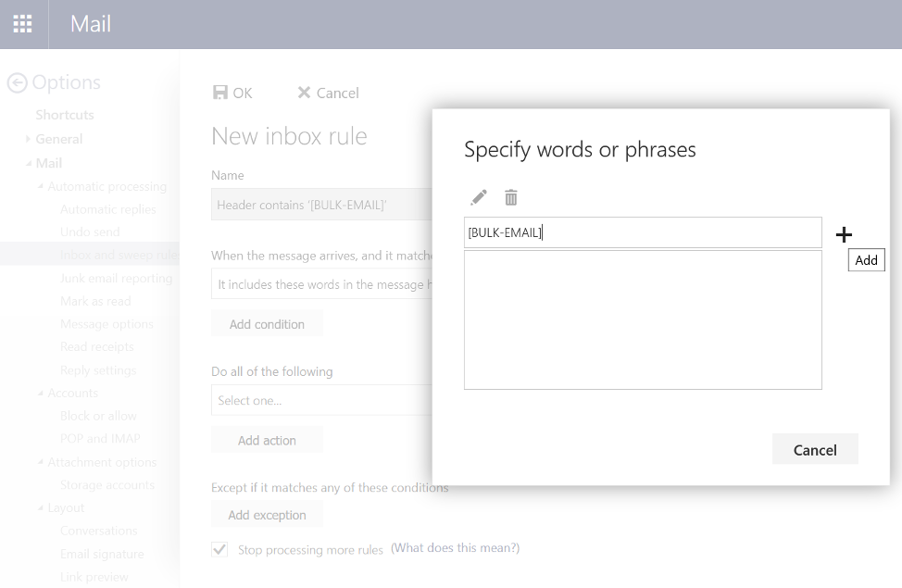The image size is (902, 588).
Task: Collapse the Automatic processing tree node
Action: [41, 186]
